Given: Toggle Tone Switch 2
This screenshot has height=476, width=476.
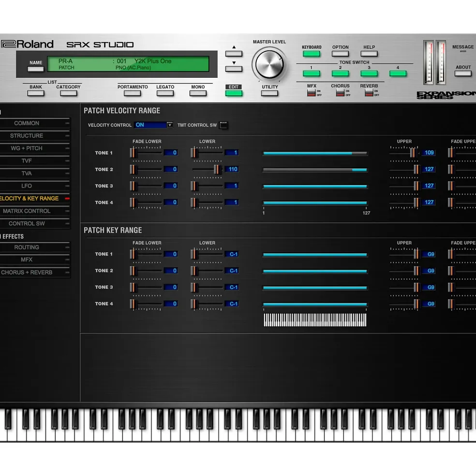Looking at the screenshot, I should tap(340, 73).
